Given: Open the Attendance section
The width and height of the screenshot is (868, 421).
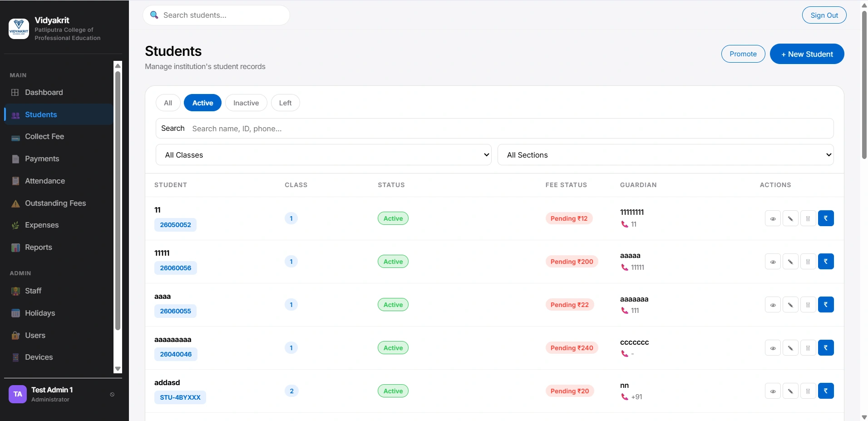Looking at the screenshot, I should click(58, 181).
